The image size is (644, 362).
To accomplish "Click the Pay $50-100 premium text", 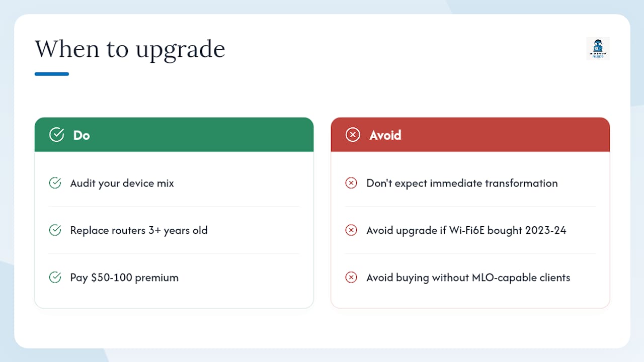I will pos(124,278).
